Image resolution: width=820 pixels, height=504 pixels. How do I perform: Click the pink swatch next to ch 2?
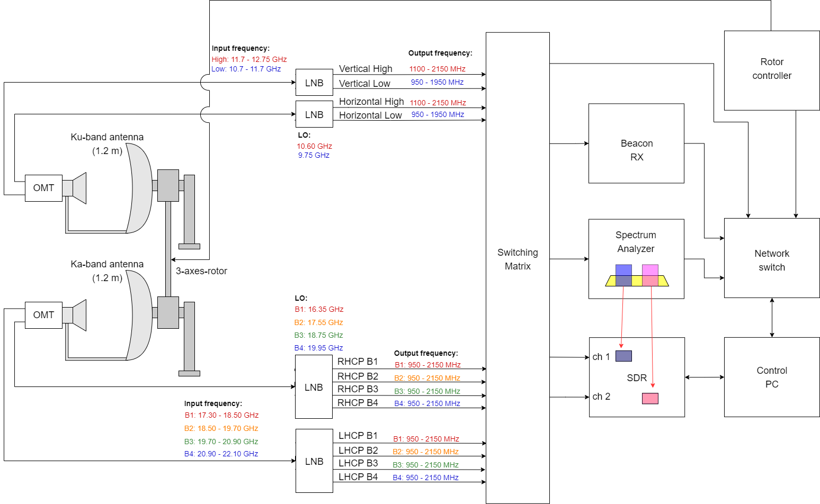(650, 398)
